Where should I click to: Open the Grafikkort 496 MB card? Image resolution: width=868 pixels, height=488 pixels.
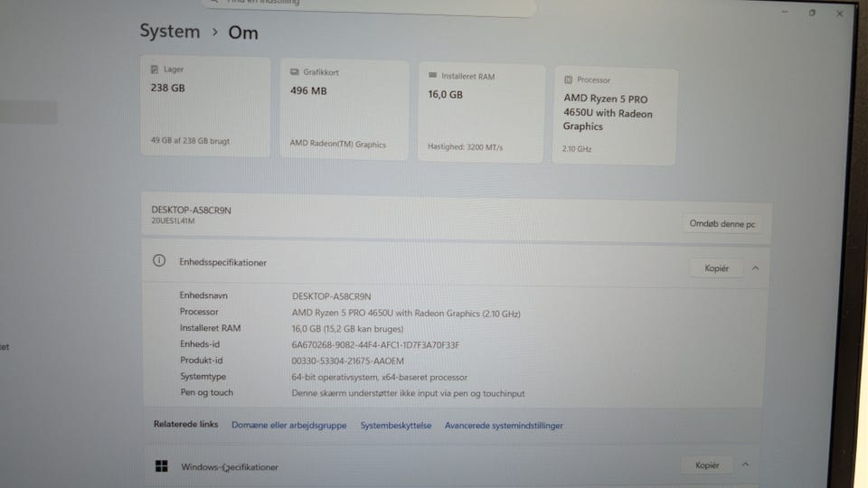[344, 109]
